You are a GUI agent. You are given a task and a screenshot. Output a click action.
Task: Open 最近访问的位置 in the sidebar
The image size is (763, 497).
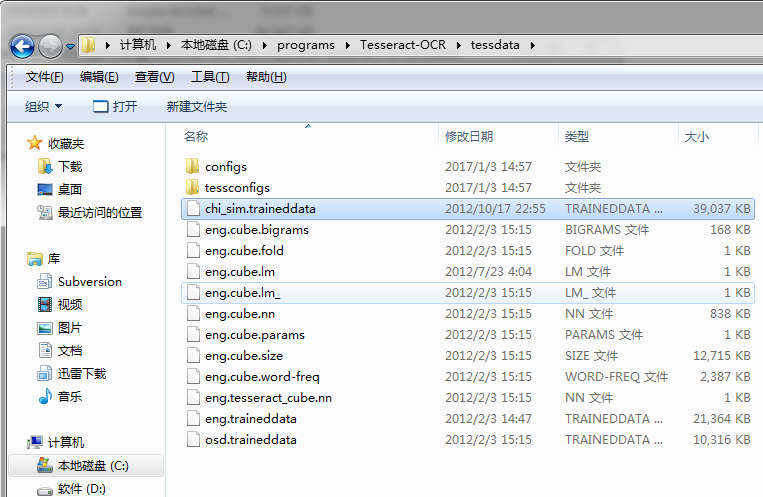100,213
